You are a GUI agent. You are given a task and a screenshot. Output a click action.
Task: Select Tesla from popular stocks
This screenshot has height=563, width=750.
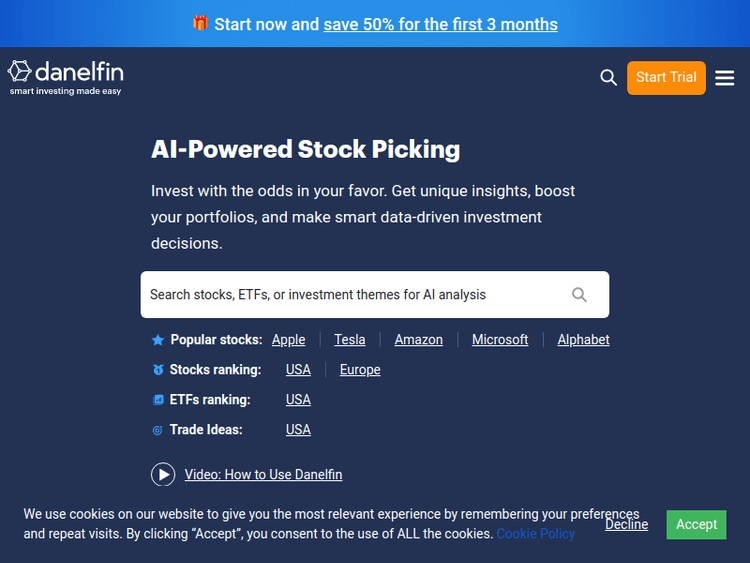350,340
